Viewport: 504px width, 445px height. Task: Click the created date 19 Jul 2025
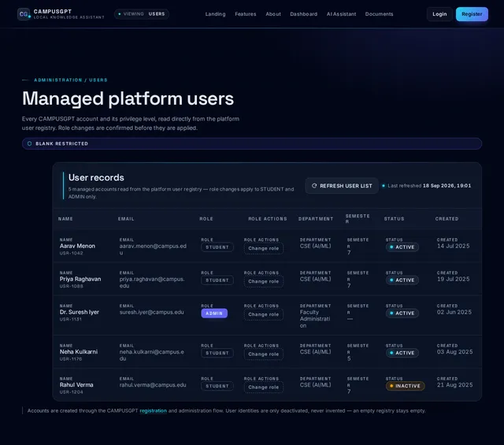454,279
